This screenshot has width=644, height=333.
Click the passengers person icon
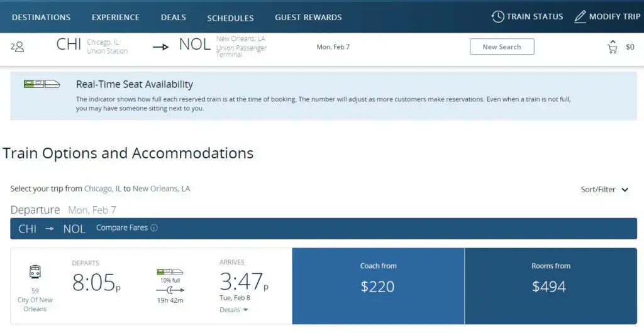17,46
